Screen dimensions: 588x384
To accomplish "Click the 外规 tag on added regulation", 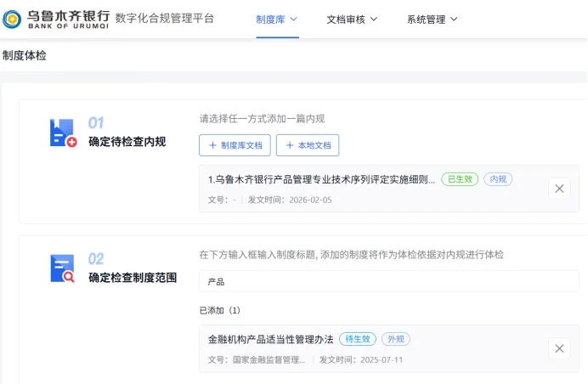I will 395,339.
